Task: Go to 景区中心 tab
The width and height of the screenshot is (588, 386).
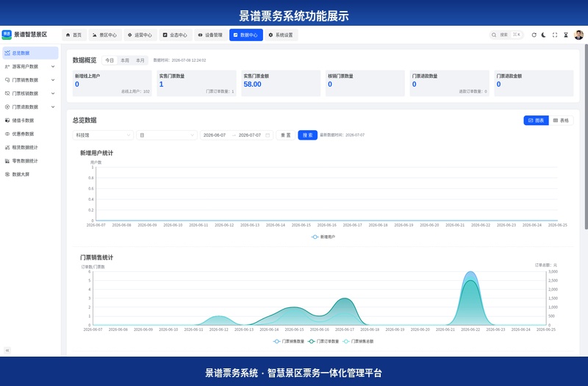Action: pos(105,35)
